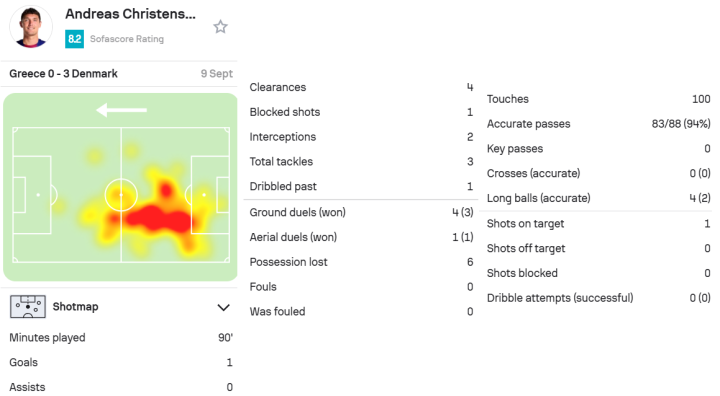
Task: Select the Long balls (accurate) row
Action: tap(598, 198)
